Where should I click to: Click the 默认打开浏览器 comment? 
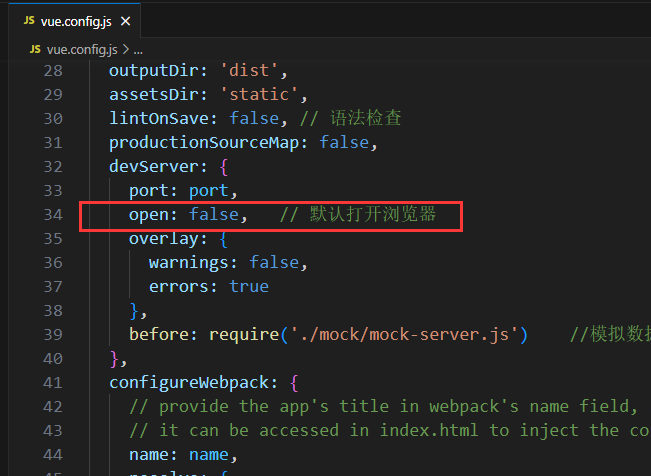[x=358, y=214]
